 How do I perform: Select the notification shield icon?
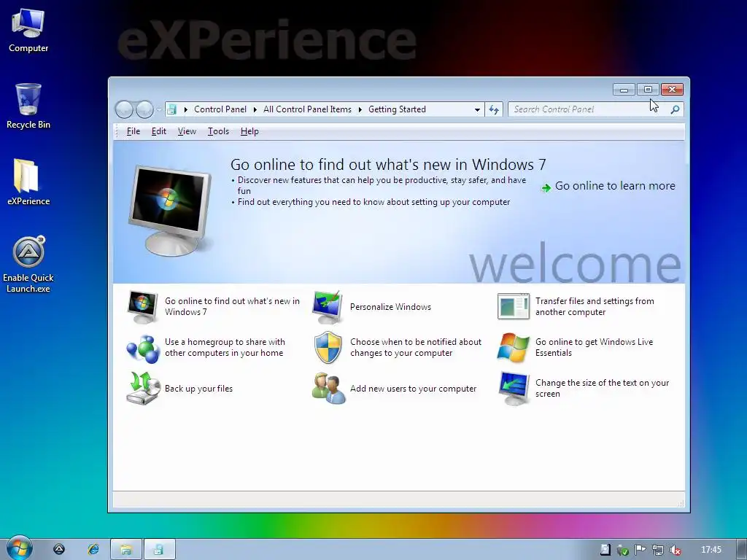pos(328,348)
